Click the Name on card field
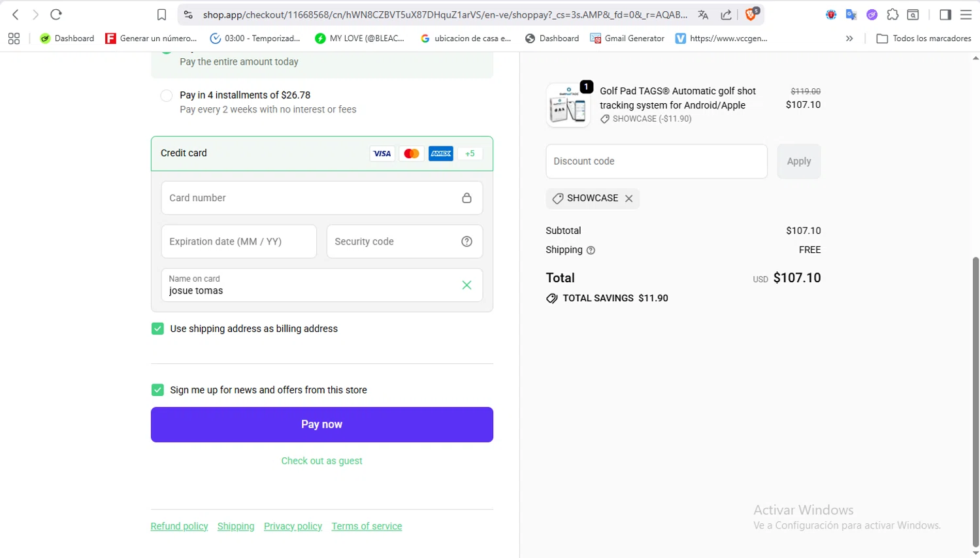Screen dimensions: 980x558 pos(322,285)
